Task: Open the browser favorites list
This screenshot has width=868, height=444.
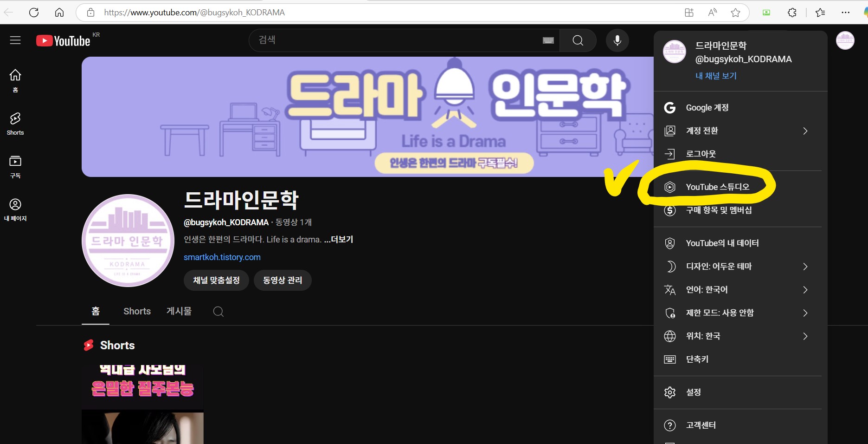Action: tap(820, 13)
